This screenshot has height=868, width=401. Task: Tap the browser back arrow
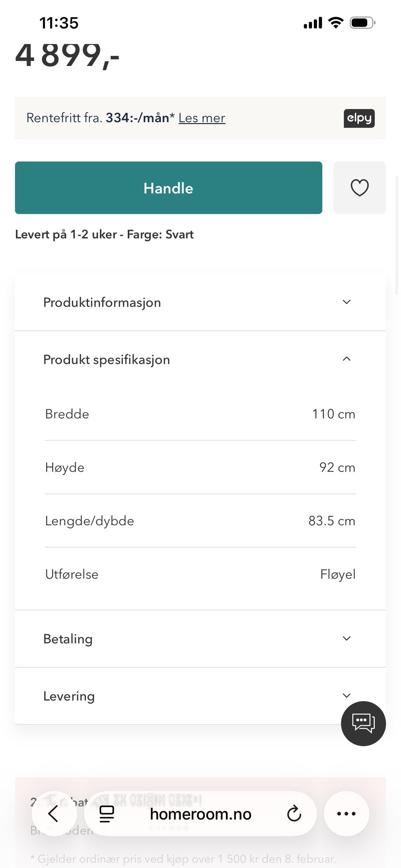[x=53, y=813]
